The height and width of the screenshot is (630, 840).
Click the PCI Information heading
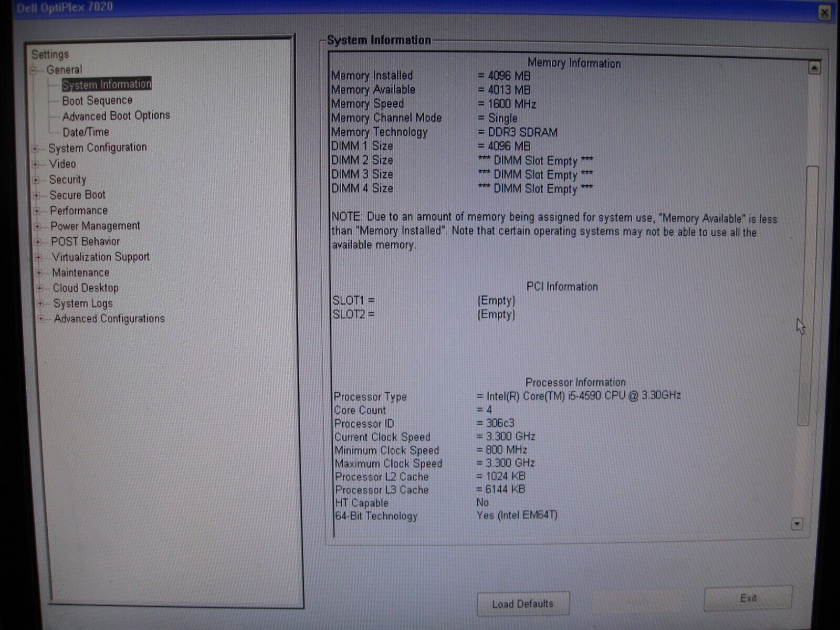[562, 287]
